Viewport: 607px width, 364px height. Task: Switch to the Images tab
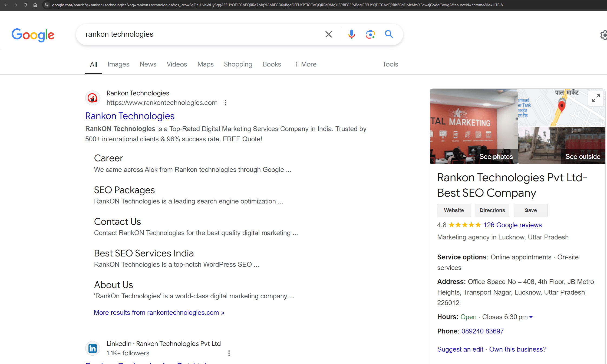click(118, 64)
